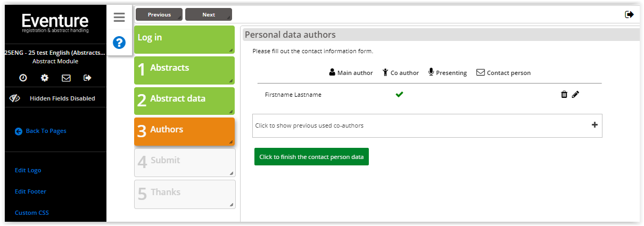This screenshot has width=644, height=226.
Task: Open the help question mark icon
Action: [x=119, y=43]
